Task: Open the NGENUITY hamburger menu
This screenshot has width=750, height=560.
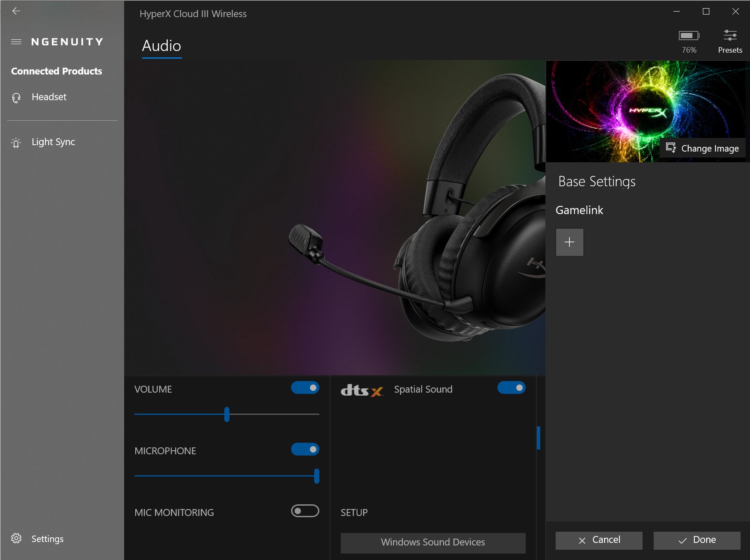Action: [16, 42]
